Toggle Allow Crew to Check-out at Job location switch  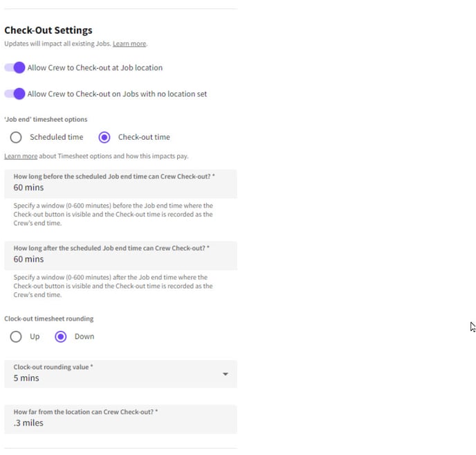(x=15, y=67)
